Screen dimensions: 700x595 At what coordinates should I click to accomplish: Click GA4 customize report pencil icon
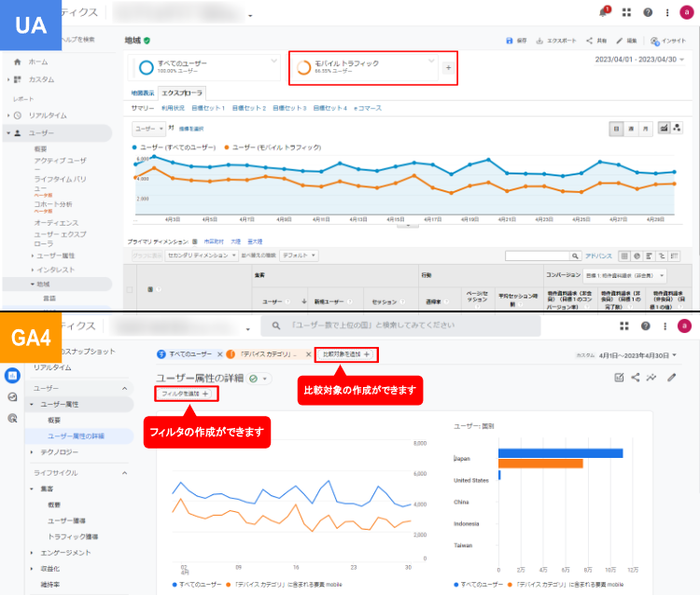pos(671,378)
